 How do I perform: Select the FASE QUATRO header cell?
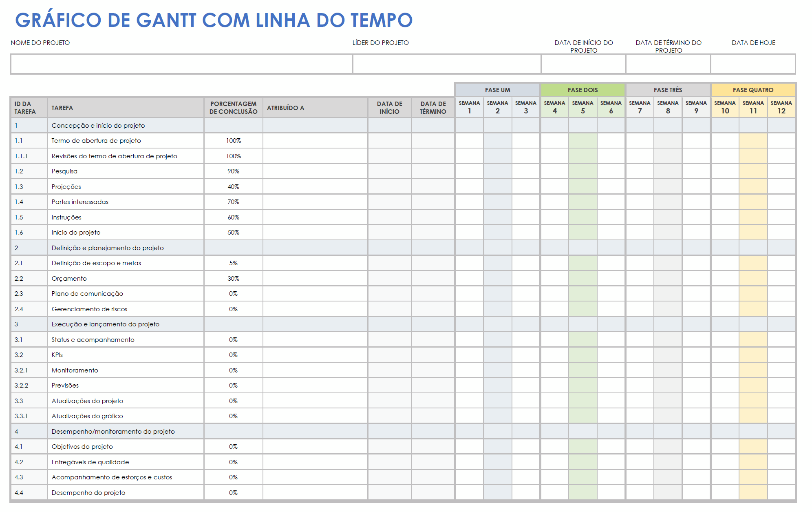[x=753, y=90]
